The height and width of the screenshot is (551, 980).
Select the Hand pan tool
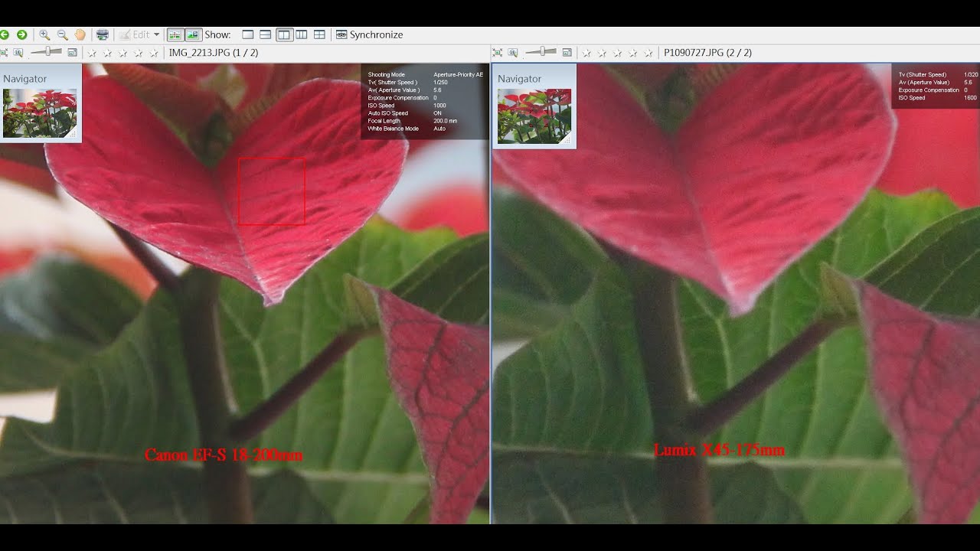[x=80, y=34]
